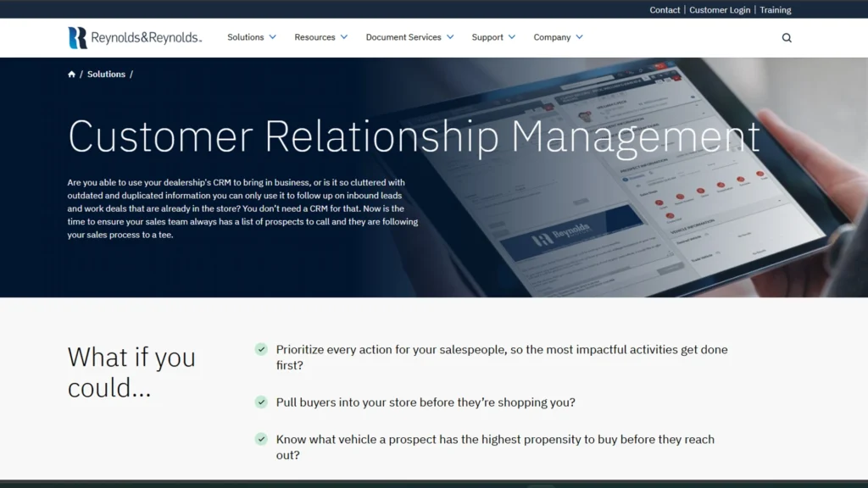The width and height of the screenshot is (868, 488).
Task: Click the text "Prioritize every action for your salespeople"
Action: point(391,350)
